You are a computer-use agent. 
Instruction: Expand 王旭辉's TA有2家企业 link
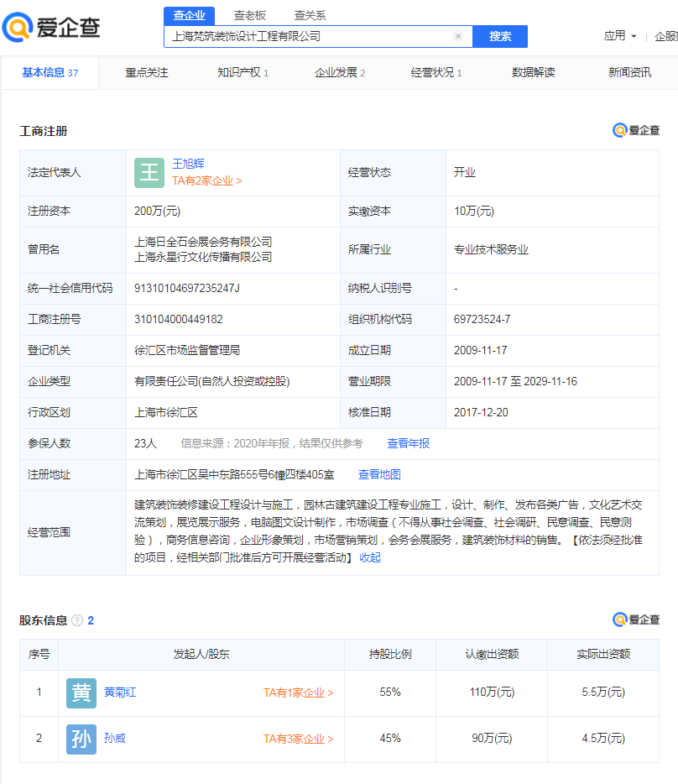[x=206, y=180]
